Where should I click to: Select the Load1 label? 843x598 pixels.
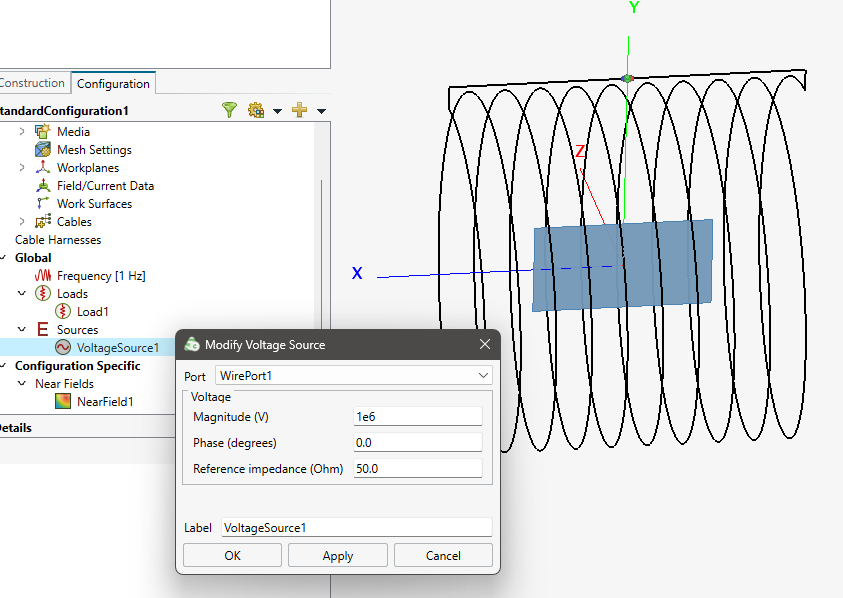[x=92, y=311]
